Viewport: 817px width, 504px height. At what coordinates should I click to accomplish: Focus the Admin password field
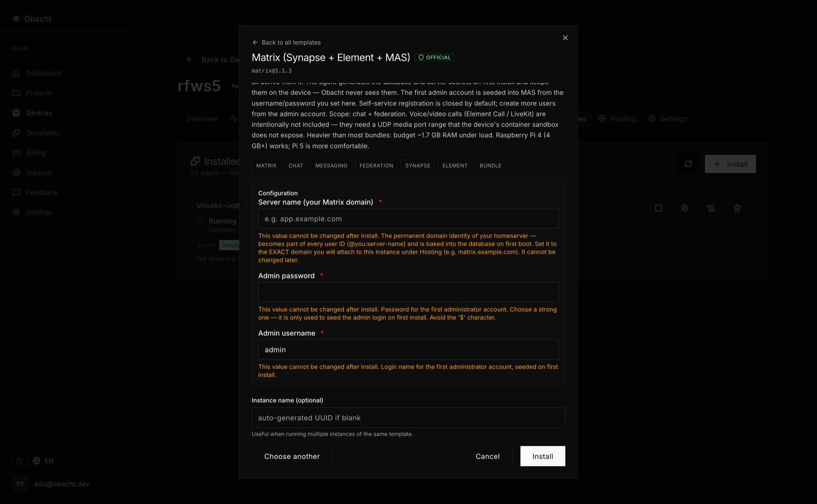[408, 292]
